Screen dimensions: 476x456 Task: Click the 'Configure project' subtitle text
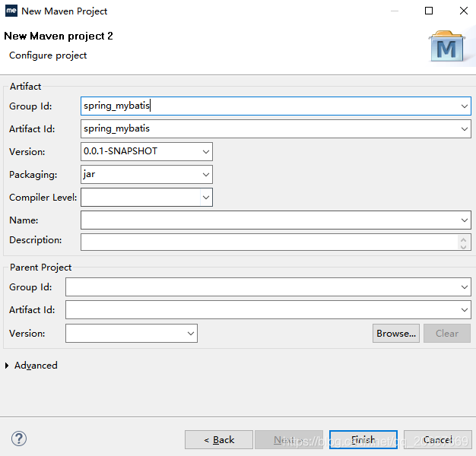(x=48, y=55)
